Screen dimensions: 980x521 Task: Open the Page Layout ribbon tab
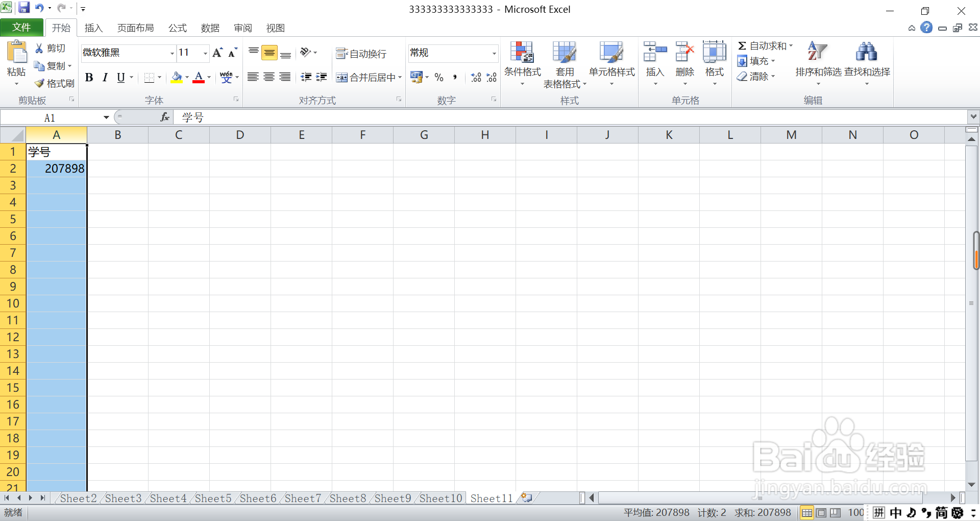[x=135, y=28]
